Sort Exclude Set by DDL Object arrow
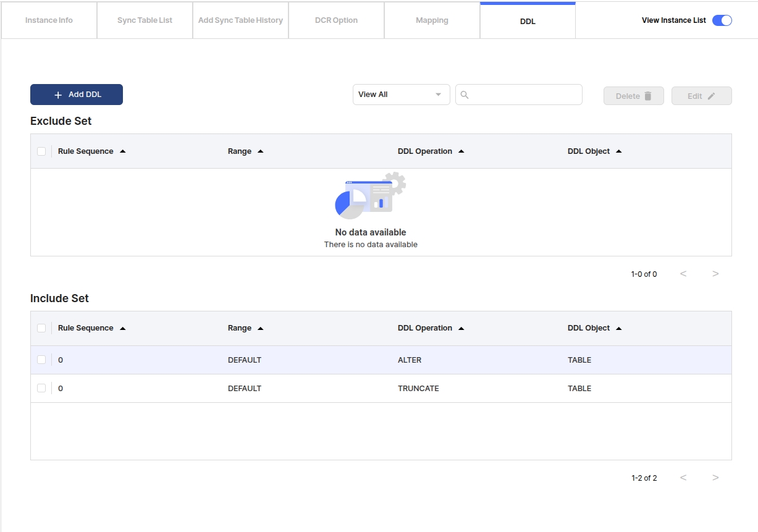Viewport: 758px width, 532px height. tap(619, 151)
